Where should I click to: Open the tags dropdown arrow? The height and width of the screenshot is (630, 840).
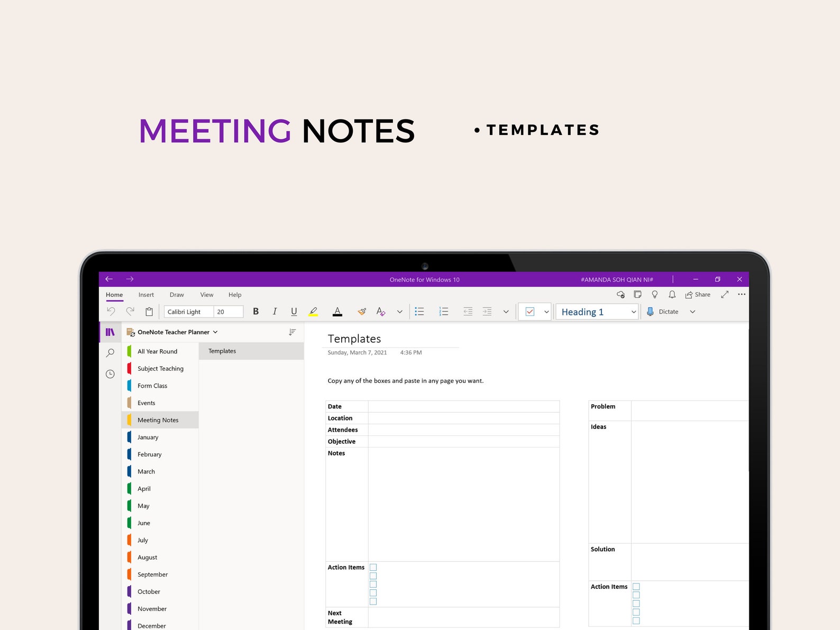click(546, 312)
